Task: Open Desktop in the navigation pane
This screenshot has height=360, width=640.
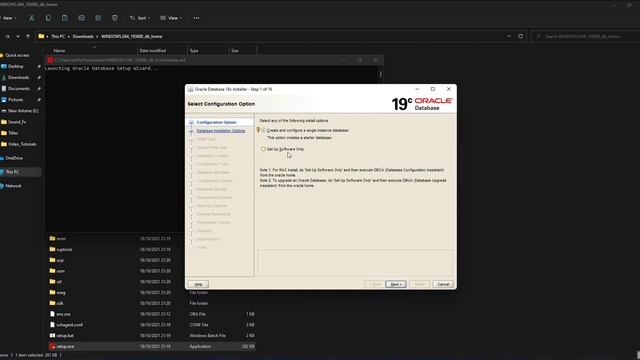Action: 16,66
